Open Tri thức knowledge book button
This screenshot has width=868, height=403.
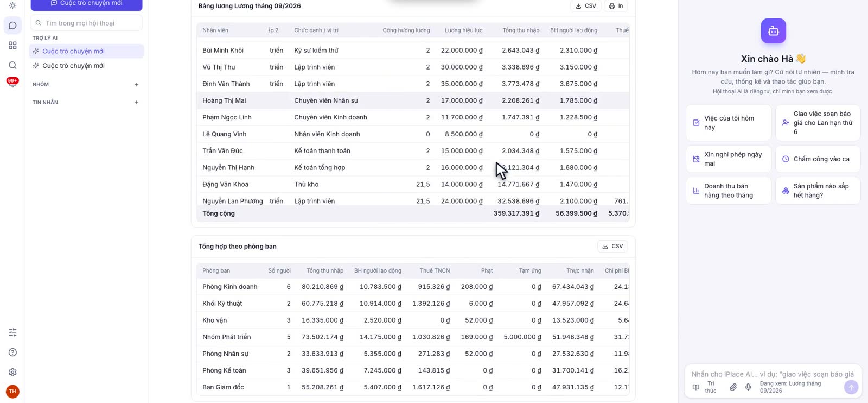click(704, 387)
